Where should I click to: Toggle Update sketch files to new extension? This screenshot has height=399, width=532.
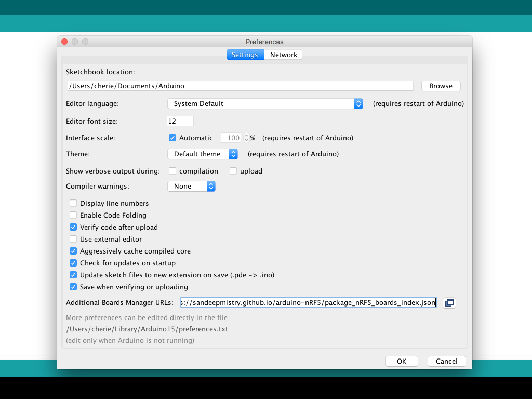(73, 275)
